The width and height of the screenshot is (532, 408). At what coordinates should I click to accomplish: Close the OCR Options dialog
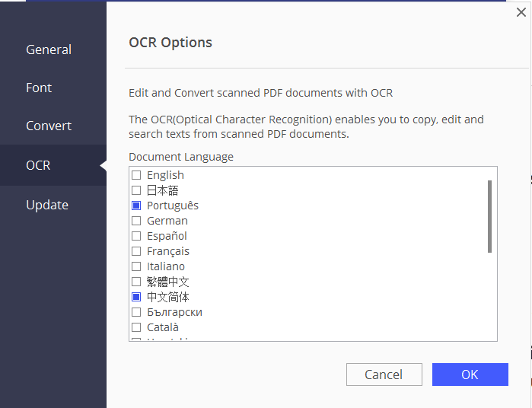[x=521, y=12]
